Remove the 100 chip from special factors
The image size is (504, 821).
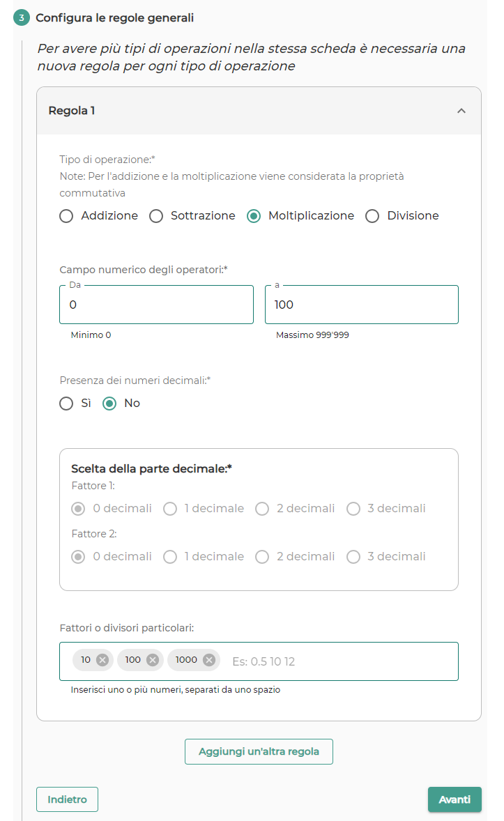153,660
